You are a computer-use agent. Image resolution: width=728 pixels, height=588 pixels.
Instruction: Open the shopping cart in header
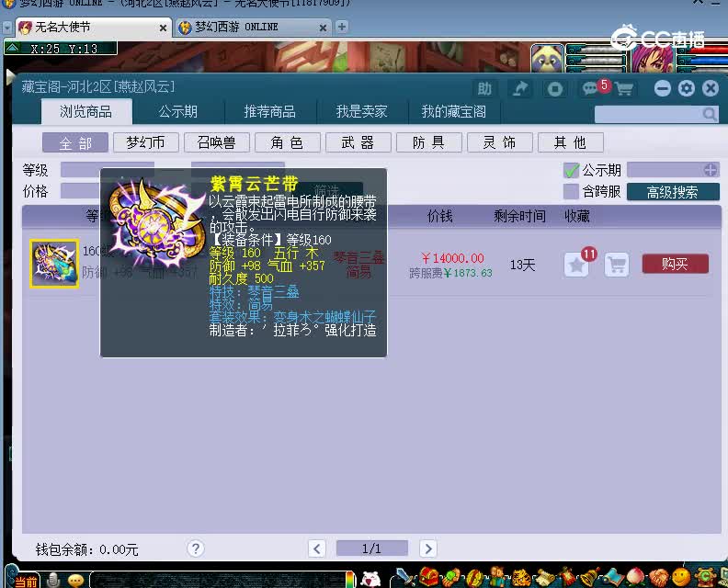pos(624,88)
